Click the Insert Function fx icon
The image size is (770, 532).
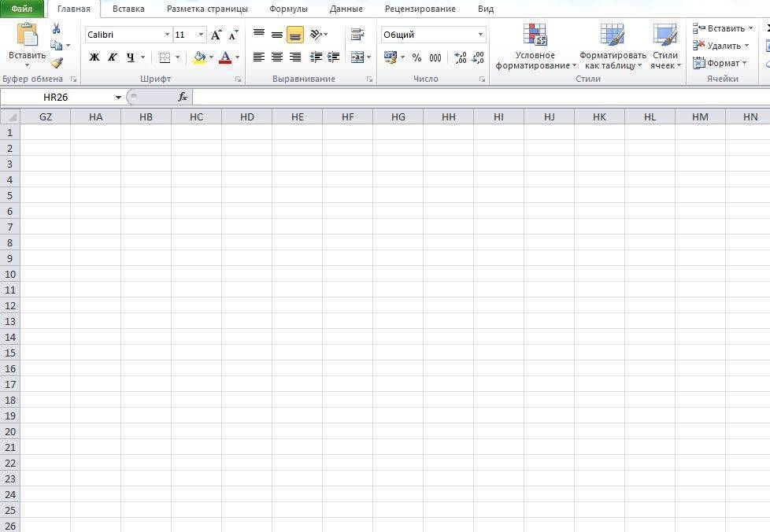click(x=183, y=97)
